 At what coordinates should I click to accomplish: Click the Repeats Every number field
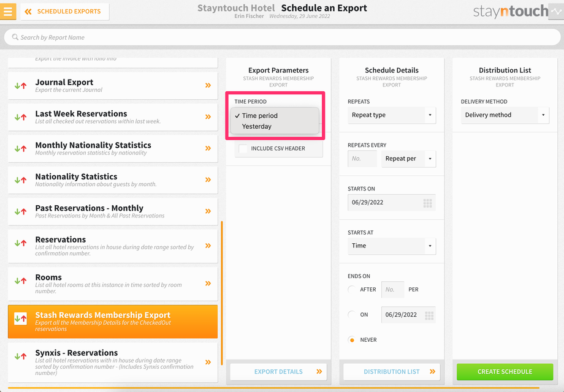click(x=362, y=159)
